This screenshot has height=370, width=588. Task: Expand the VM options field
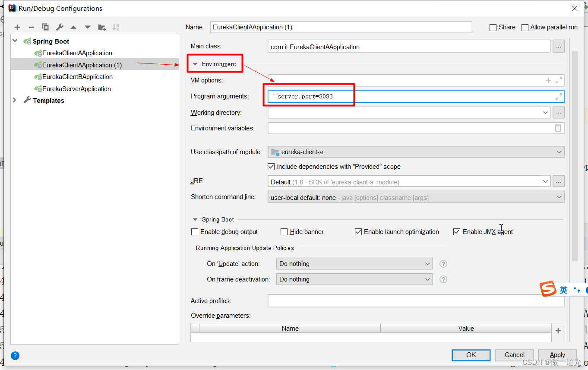(559, 80)
